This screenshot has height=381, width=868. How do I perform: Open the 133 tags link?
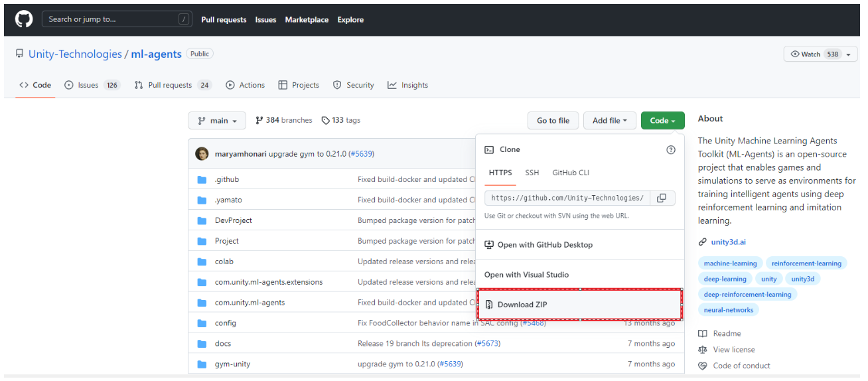(340, 121)
